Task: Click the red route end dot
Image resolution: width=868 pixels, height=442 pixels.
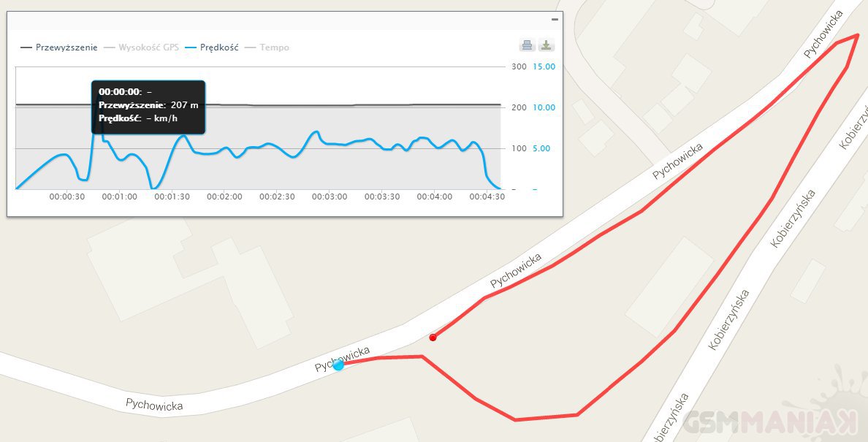Action: 433,338
